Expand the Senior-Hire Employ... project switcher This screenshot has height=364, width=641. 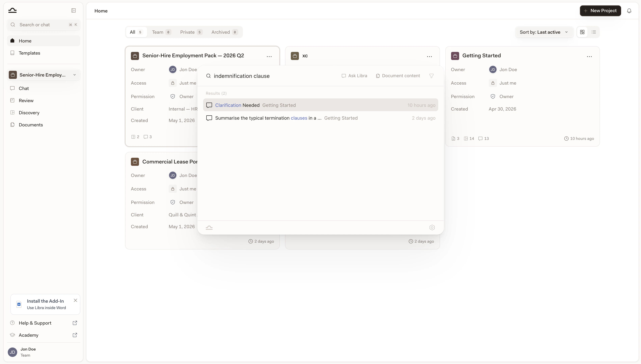(x=44, y=75)
